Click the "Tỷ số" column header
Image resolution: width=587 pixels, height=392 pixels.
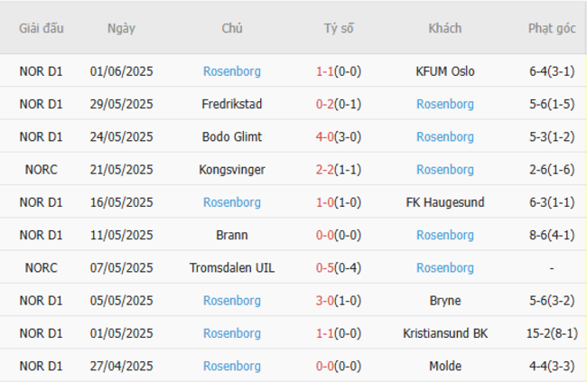(339, 28)
